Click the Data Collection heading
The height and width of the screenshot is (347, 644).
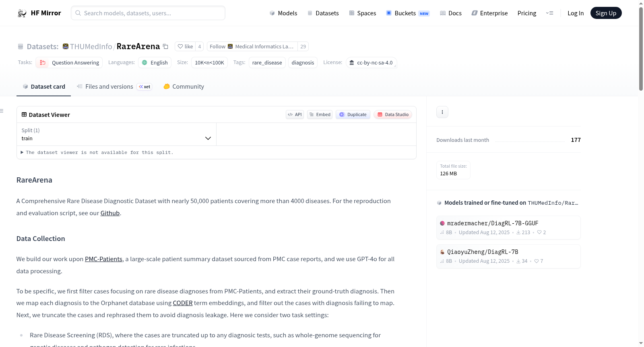(41, 239)
